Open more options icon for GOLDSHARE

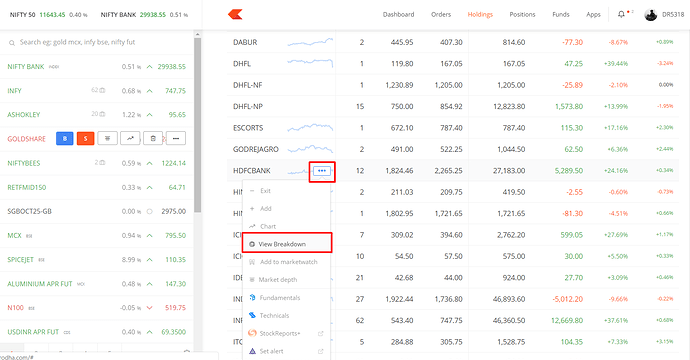[176, 138]
